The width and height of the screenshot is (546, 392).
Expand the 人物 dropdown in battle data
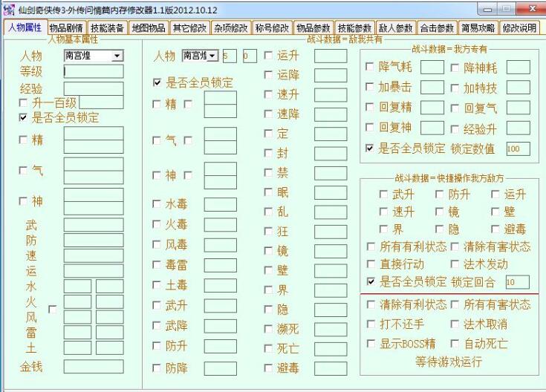[x=212, y=56]
